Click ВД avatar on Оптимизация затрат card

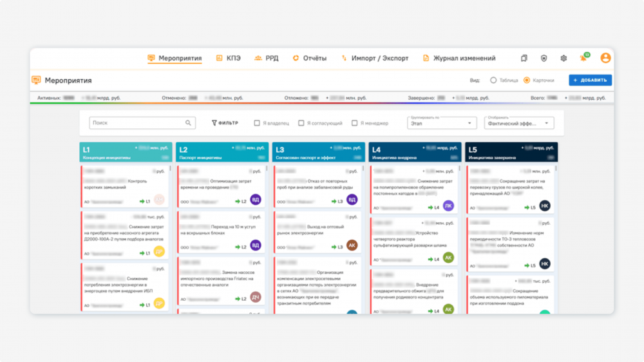pos(256,200)
